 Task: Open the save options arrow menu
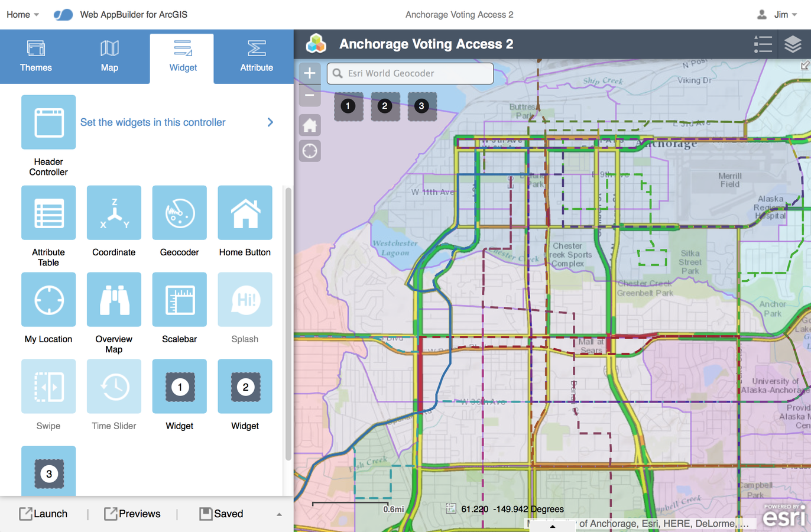tap(279, 514)
